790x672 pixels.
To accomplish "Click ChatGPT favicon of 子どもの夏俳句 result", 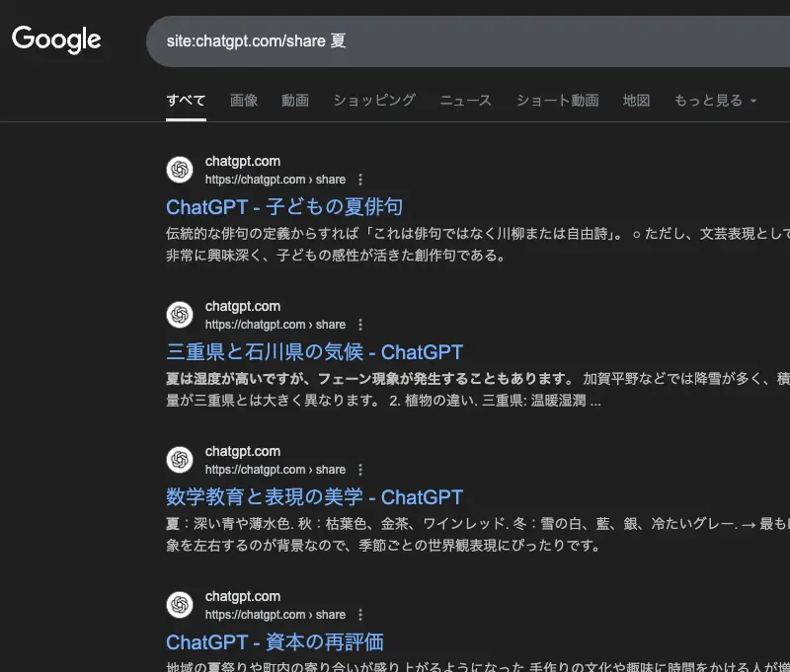I will (180, 170).
